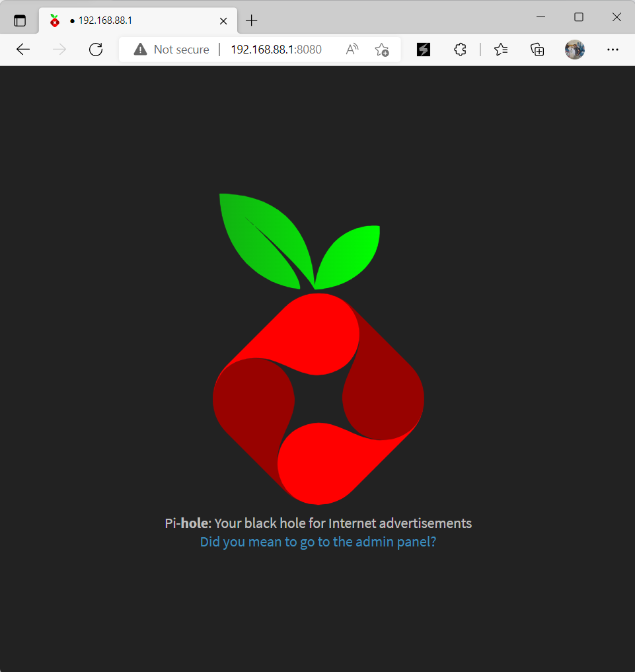Maximize the browser window
This screenshot has height=672, width=635.
[579, 17]
